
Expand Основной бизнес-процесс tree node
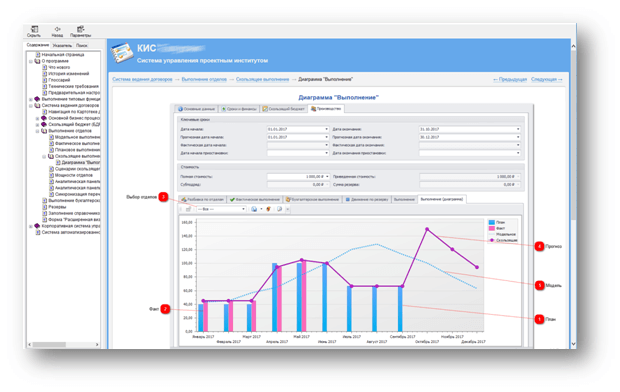click(x=38, y=118)
